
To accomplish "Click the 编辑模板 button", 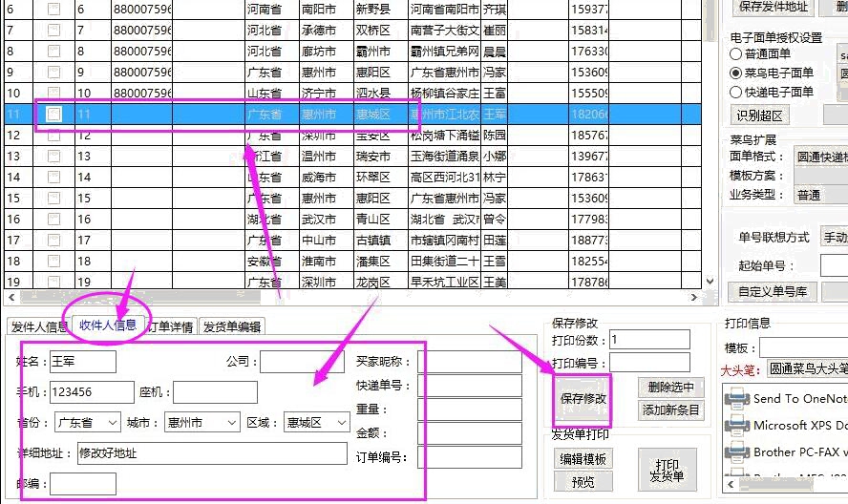I will (583, 459).
